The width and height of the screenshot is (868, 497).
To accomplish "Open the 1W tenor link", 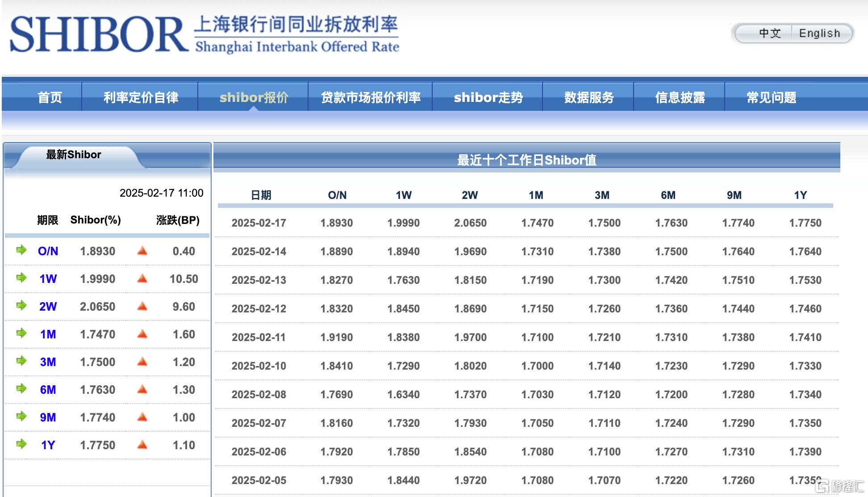I will 48,279.
